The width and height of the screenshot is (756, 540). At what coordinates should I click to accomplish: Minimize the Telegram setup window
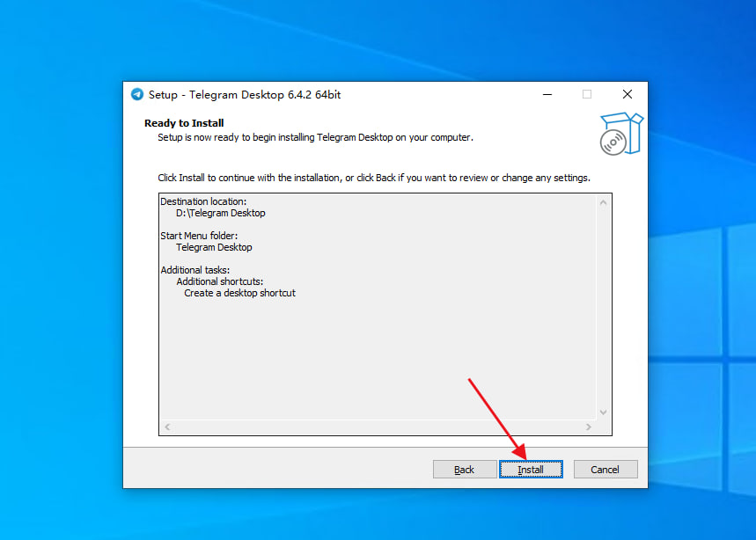pos(547,94)
